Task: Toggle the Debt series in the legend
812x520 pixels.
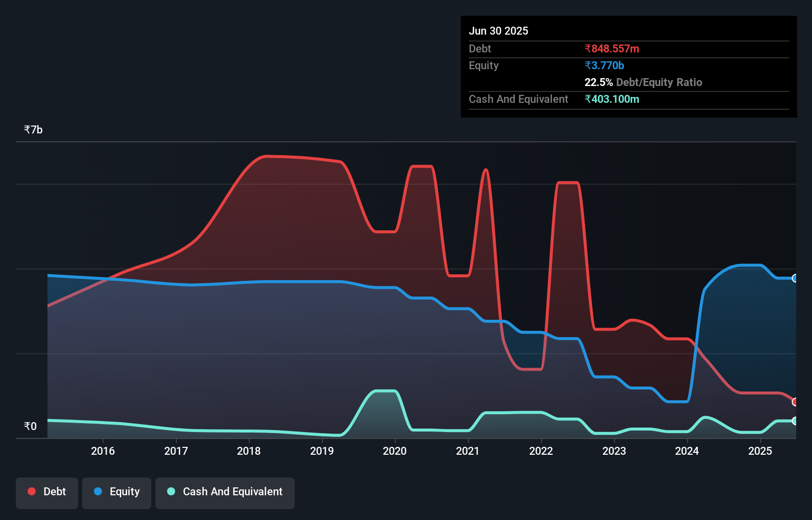Action: point(47,493)
